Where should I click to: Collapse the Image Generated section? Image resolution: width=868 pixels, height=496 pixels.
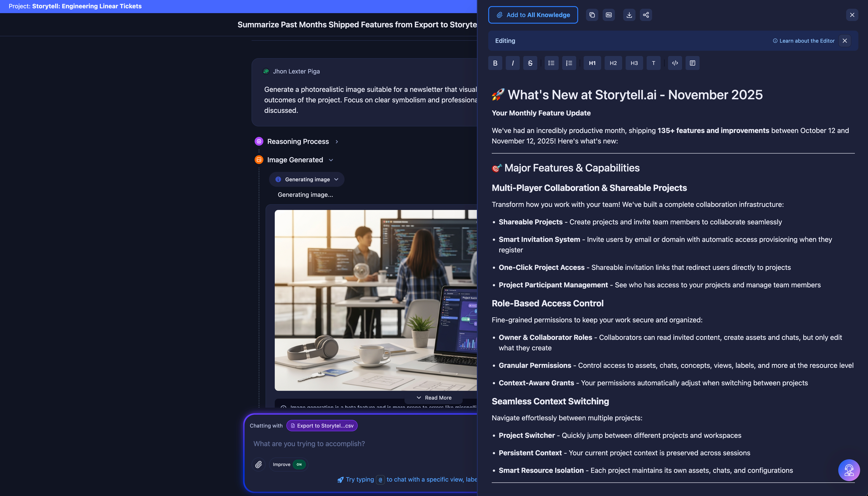295,160
